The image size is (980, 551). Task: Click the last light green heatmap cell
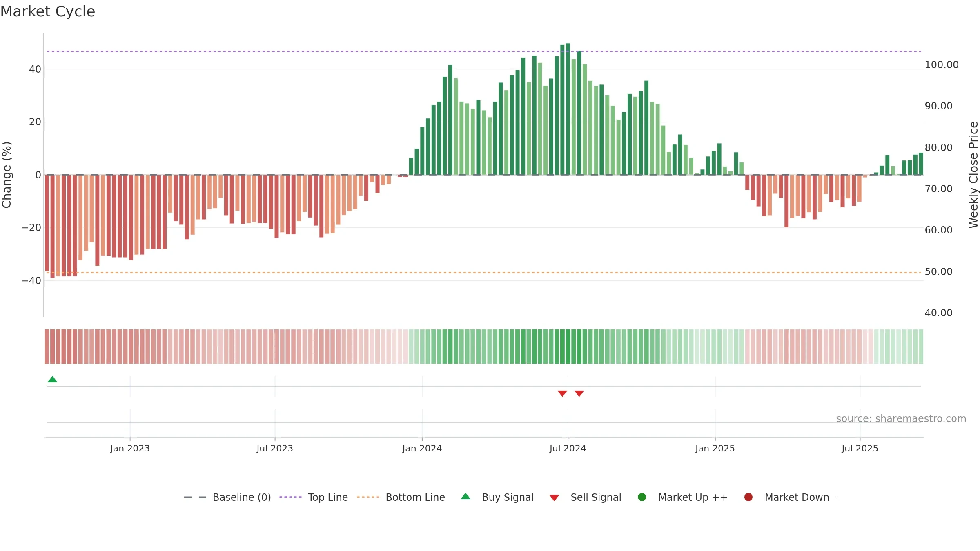[x=921, y=347]
